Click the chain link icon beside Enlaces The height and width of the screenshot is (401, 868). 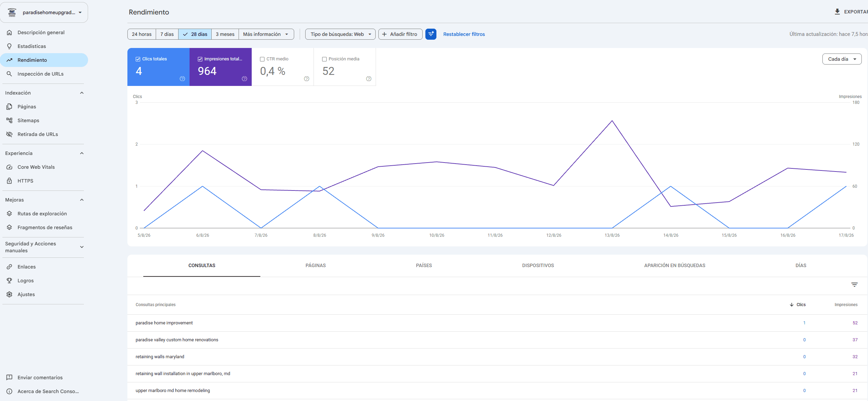coord(9,267)
